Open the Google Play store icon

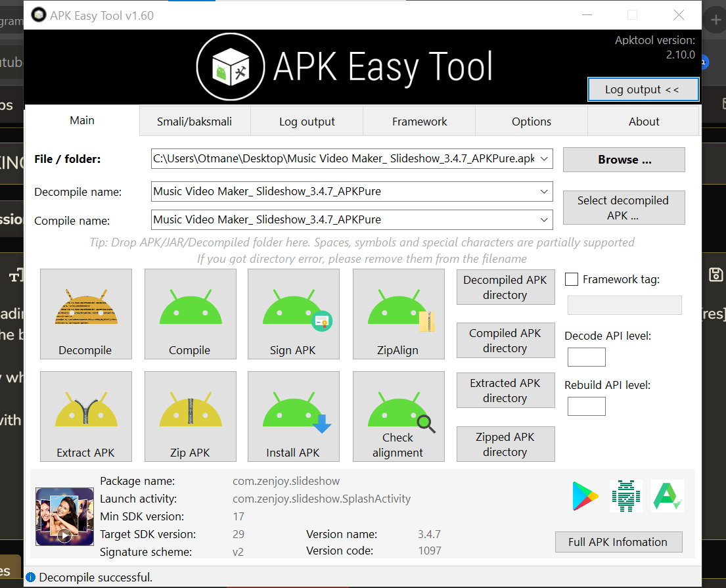585,496
